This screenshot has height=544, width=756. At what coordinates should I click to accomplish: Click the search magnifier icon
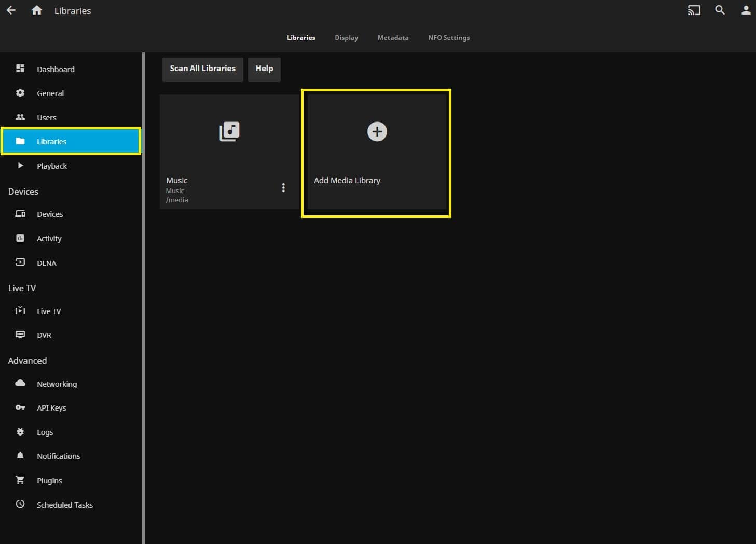tap(720, 10)
